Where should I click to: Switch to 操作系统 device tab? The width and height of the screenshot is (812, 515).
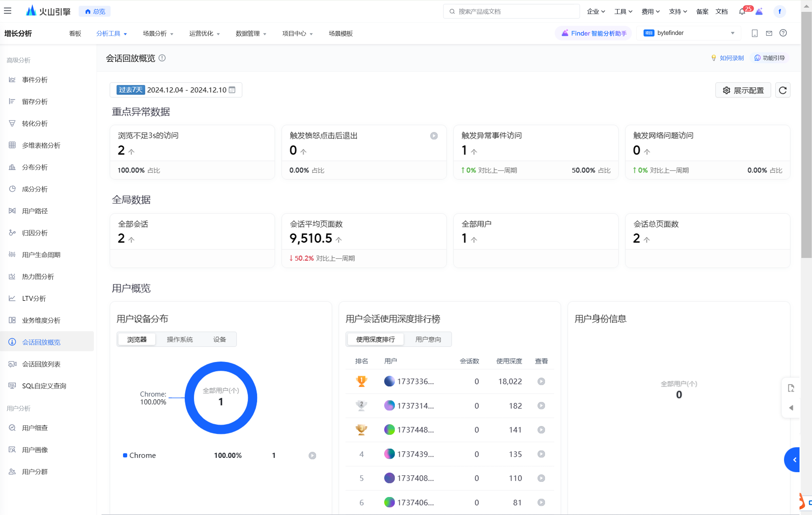click(180, 340)
